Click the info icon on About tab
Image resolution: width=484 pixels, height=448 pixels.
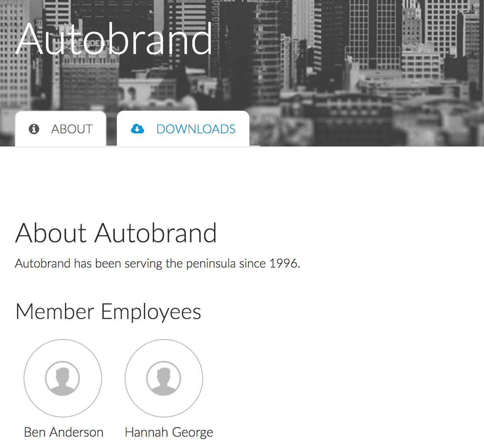pos(34,129)
